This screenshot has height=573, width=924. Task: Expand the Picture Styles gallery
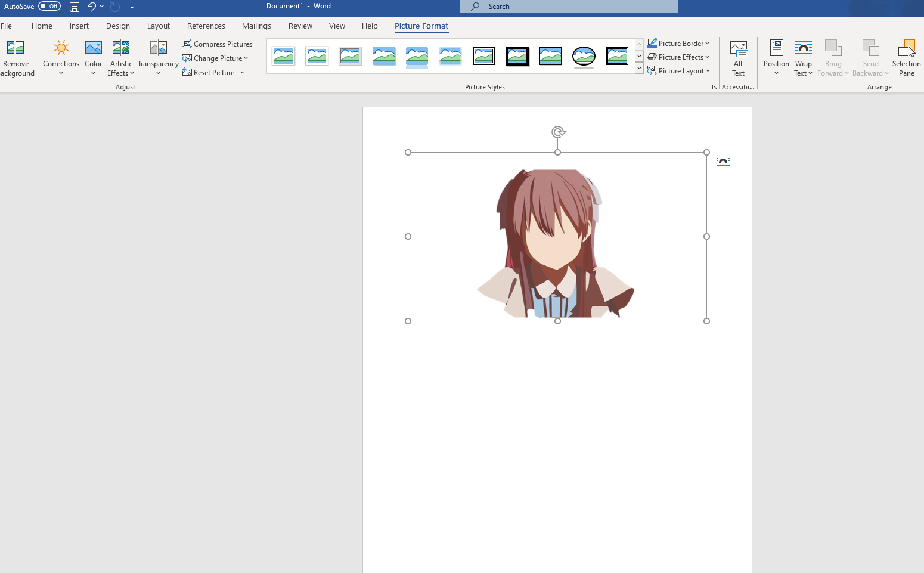639,67
